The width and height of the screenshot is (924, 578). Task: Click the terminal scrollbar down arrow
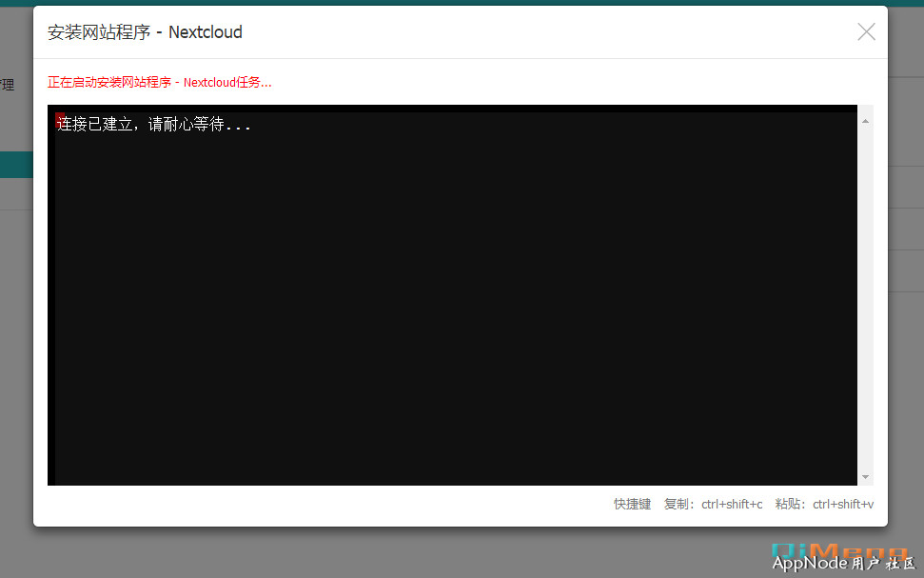(865, 476)
